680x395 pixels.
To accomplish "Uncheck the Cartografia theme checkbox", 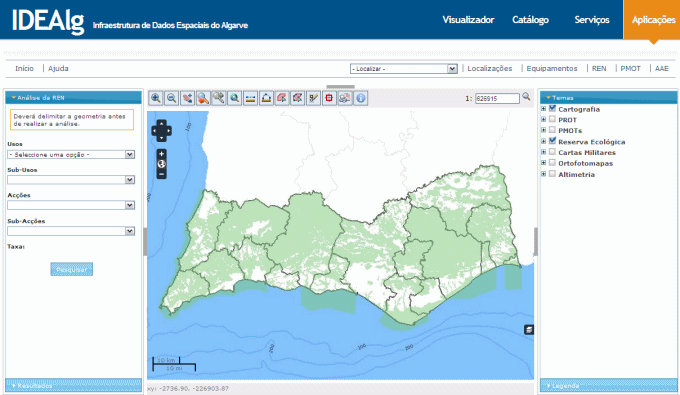I will [x=552, y=108].
